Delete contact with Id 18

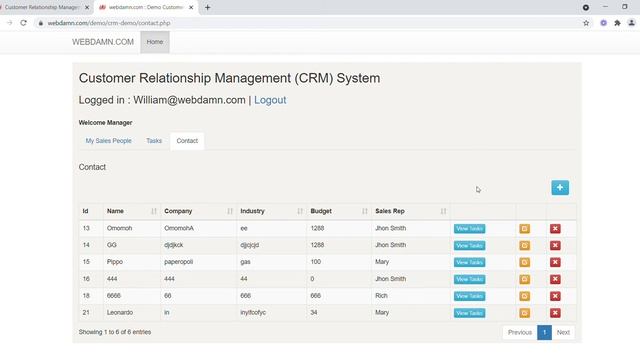[x=555, y=296]
